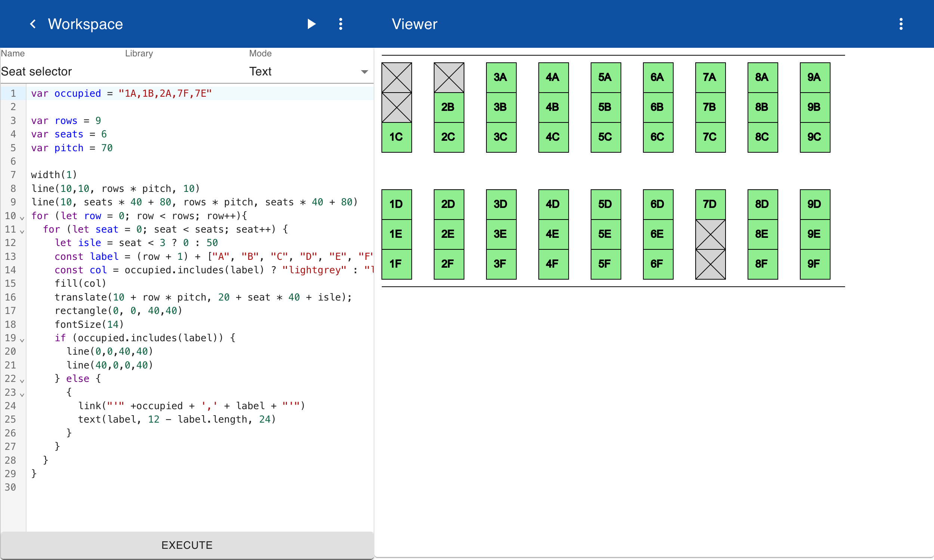
Task: Select seat 5C in the viewer
Action: 606,137
